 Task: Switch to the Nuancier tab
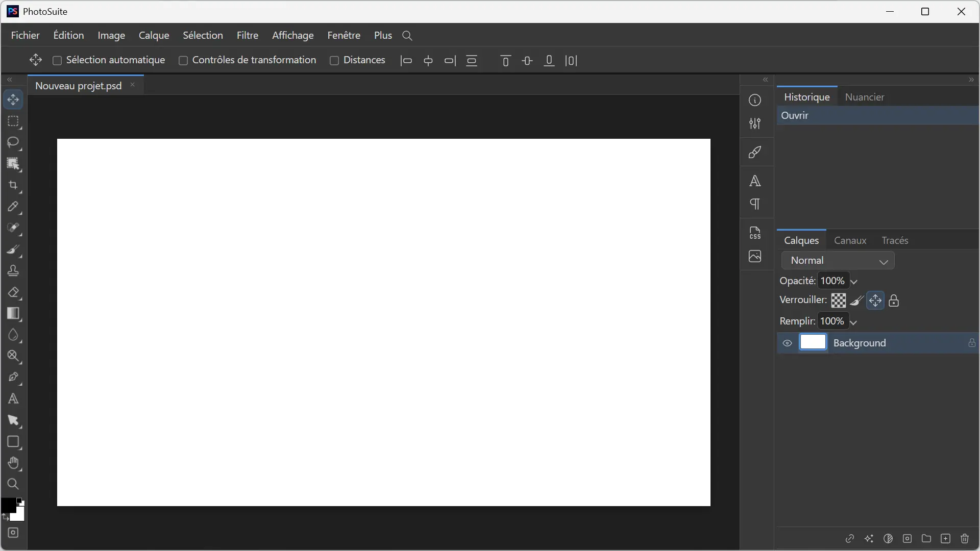(x=865, y=97)
